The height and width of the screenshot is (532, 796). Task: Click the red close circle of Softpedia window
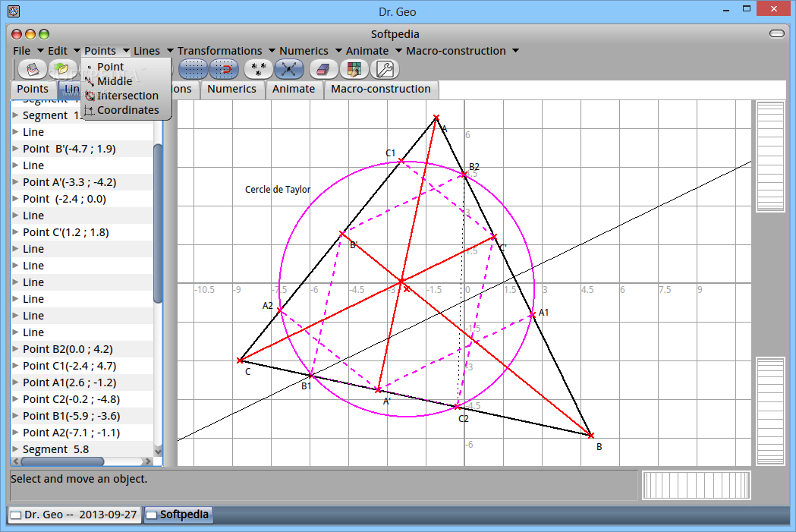click(x=17, y=34)
